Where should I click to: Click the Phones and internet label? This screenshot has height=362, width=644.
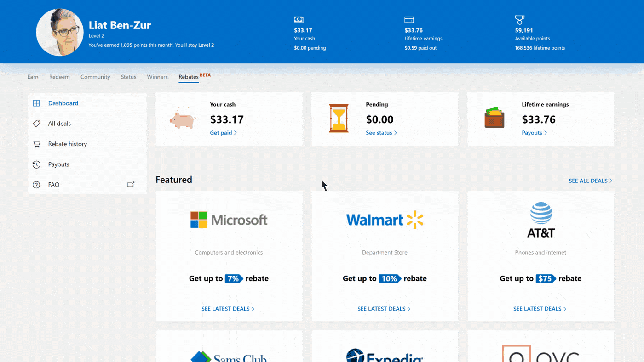pyautogui.click(x=540, y=252)
